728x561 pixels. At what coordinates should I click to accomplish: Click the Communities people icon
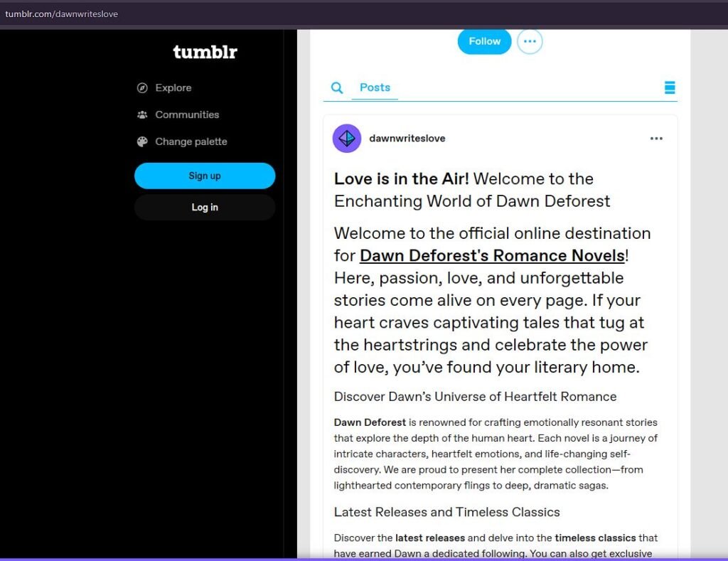(x=142, y=114)
